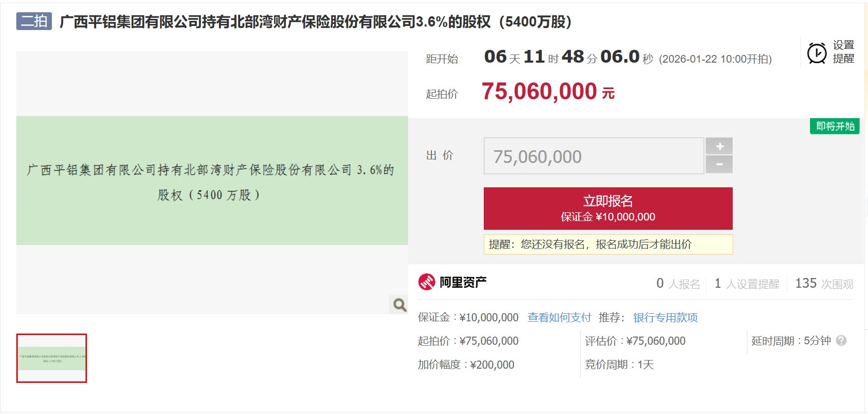Click the 阿里资产 brand name text
Viewport: 868px width, 414px height.
pyautogui.click(x=463, y=282)
